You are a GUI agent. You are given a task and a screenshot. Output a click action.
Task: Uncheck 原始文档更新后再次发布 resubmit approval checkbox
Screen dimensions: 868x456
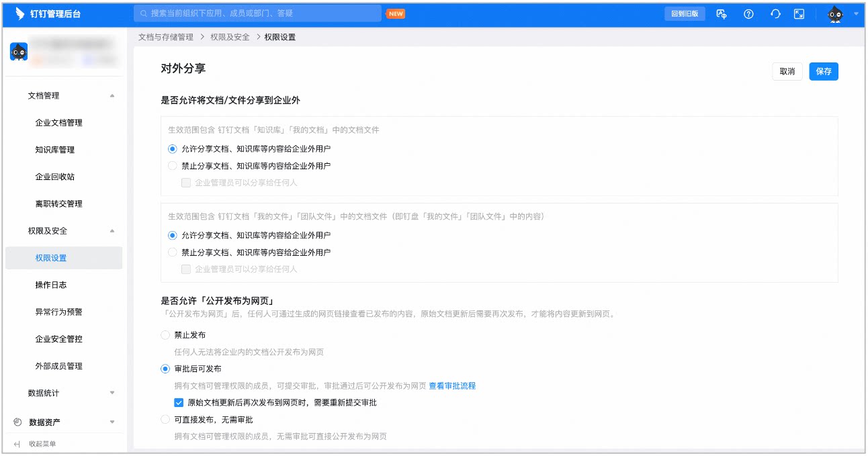179,403
